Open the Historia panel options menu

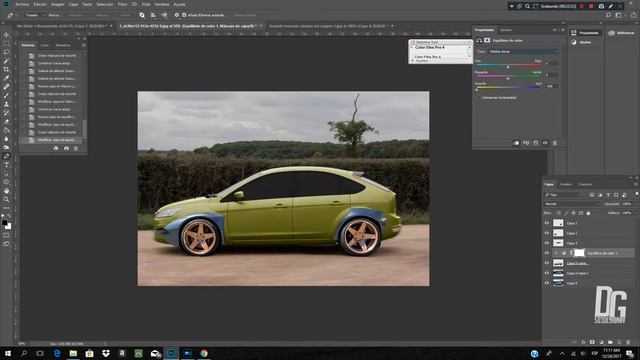coord(83,45)
